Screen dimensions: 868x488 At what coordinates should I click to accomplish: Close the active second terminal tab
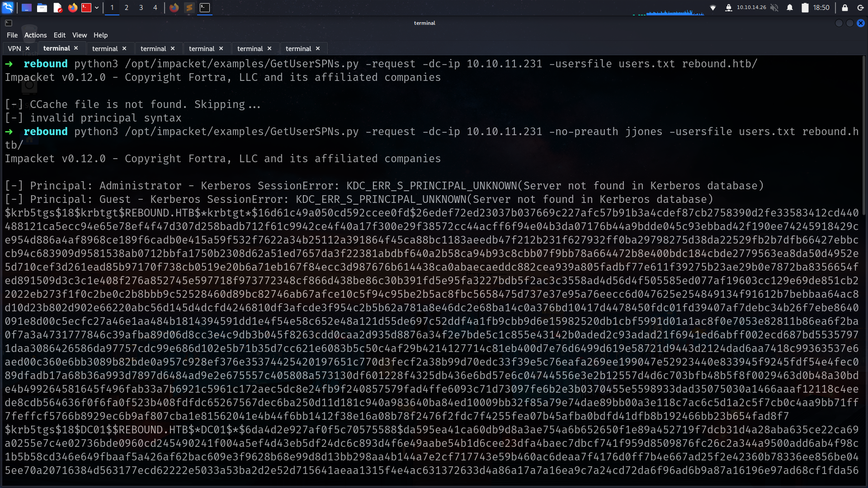[76, 48]
